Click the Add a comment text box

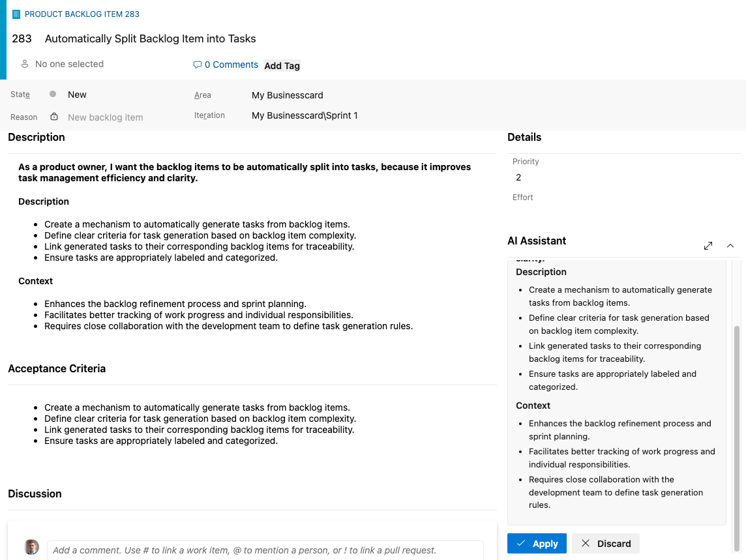(265, 550)
